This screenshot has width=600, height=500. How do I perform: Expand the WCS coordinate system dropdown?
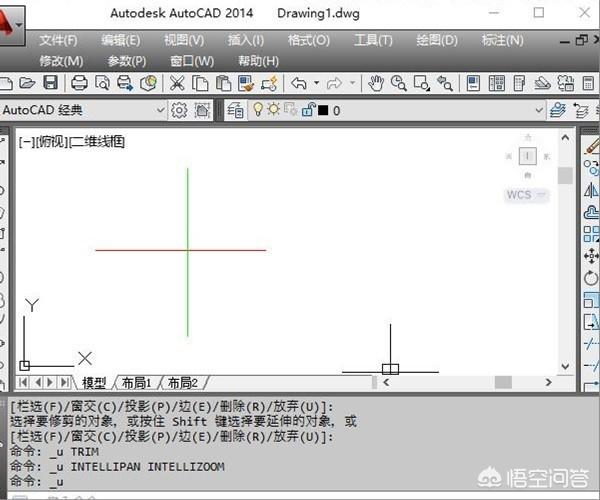coord(527,195)
